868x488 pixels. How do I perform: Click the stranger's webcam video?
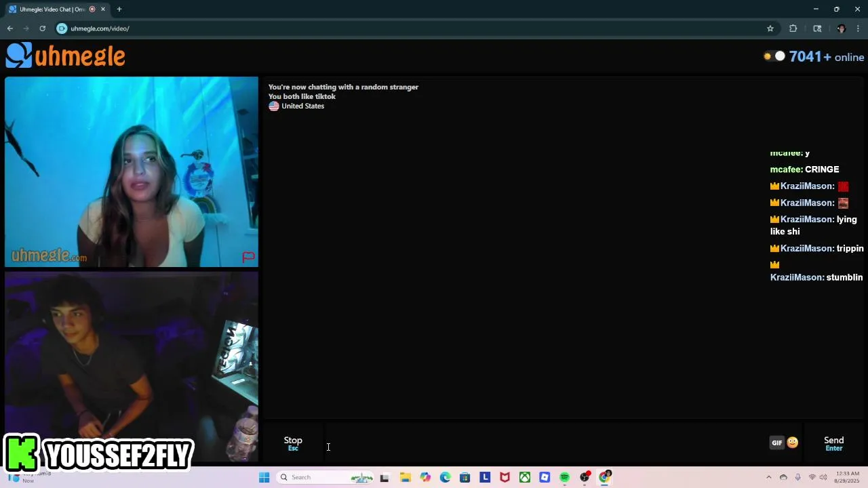tap(132, 172)
